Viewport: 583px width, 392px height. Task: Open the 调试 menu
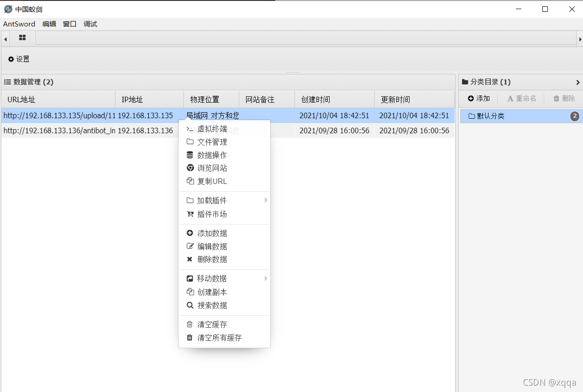pyautogui.click(x=90, y=24)
